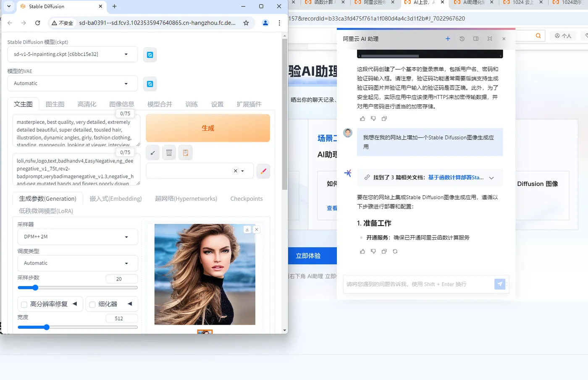Expand the 3 related documents found list
The image size is (588, 380).
tap(491, 178)
